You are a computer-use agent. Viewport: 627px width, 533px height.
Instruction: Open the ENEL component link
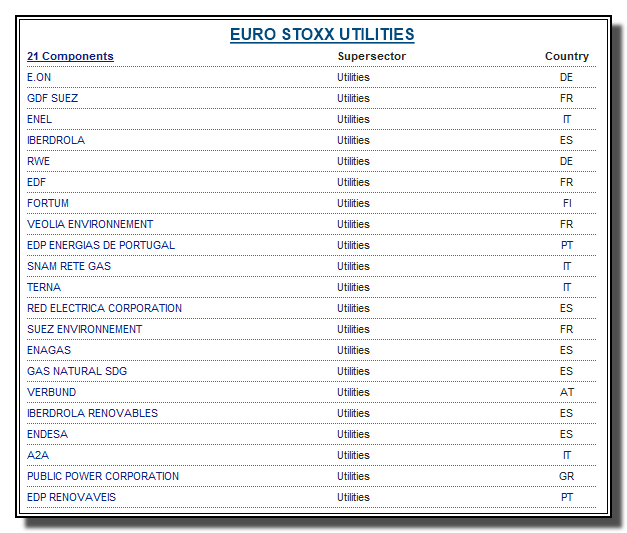pos(39,119)
